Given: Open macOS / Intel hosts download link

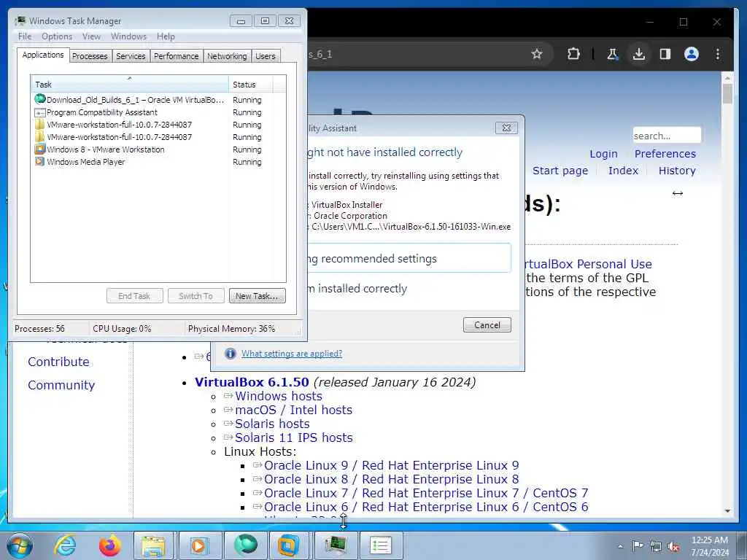Looking at the screenshot, I should click(x=293, y=410).
